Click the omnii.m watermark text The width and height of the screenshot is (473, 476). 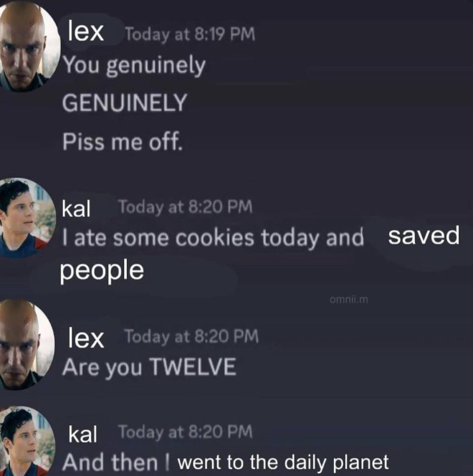coord(349,300)
